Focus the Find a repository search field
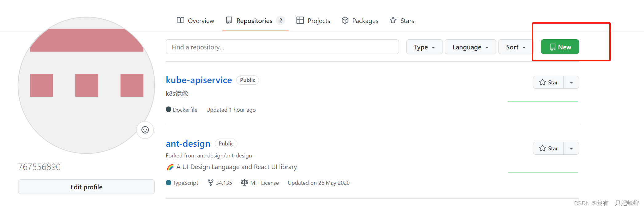This screenshot has height=209, width=644. pyautogui.click(x=282, y=47)
